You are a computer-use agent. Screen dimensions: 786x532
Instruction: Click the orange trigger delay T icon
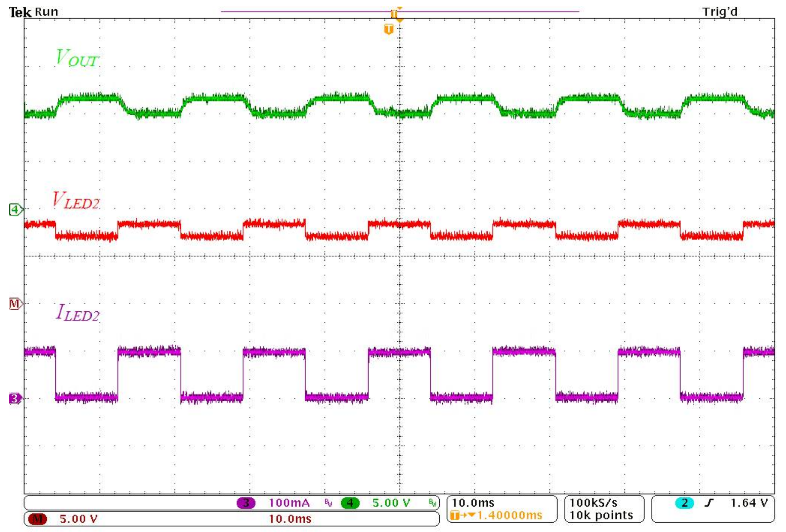pyautogui.click(x=455, y=516)
